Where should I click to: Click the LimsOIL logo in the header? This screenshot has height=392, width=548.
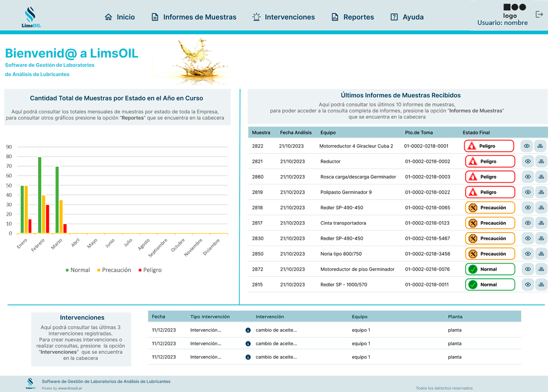coord(30,17)
